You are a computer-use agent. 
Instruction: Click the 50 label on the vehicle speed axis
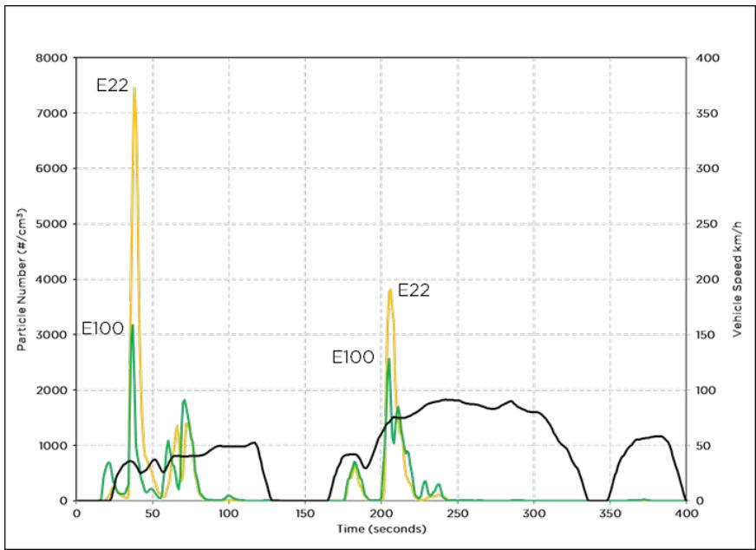click(705, 445)
